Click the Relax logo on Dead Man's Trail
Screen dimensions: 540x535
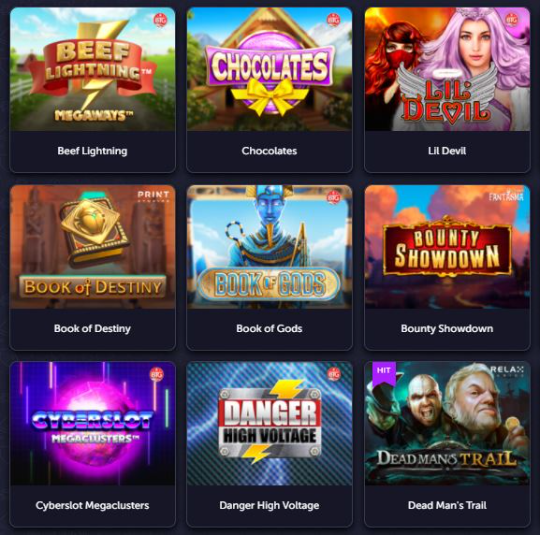(507, 371)
